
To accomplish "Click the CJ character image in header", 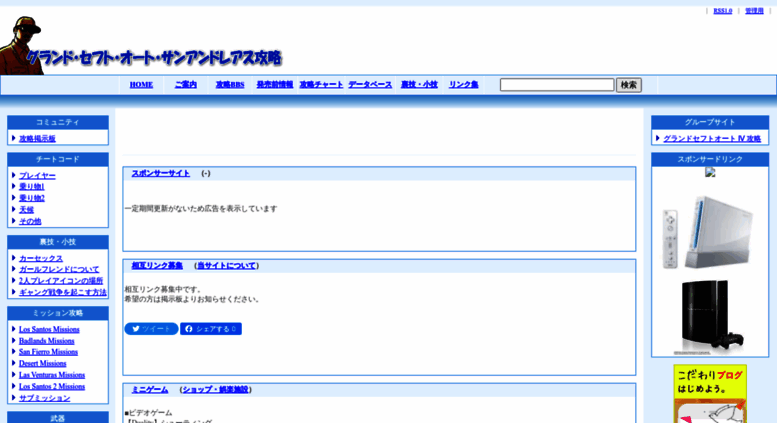I will coord(20,46).
